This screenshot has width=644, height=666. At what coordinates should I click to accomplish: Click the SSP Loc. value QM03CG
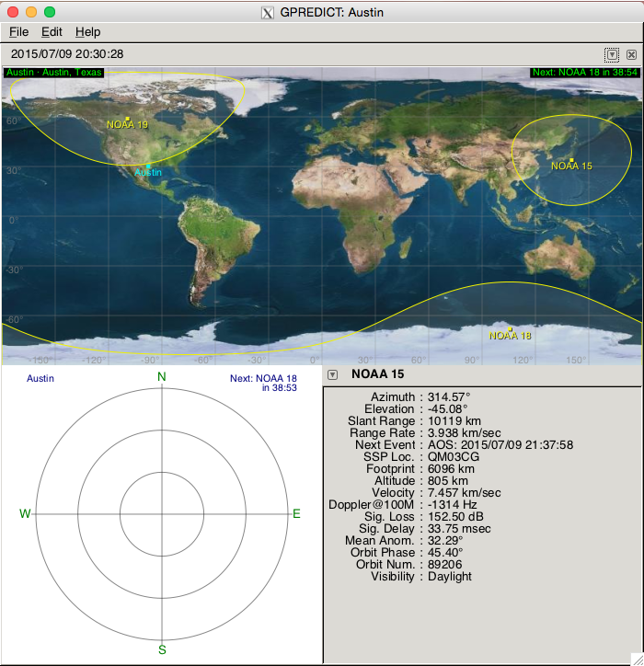click(x=454, y=456)
